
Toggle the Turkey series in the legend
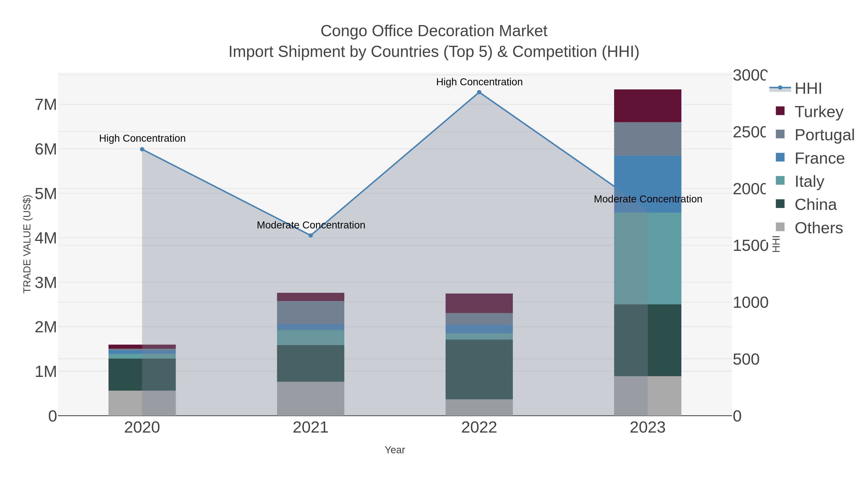pyautogui.click(x=809, y=112)
